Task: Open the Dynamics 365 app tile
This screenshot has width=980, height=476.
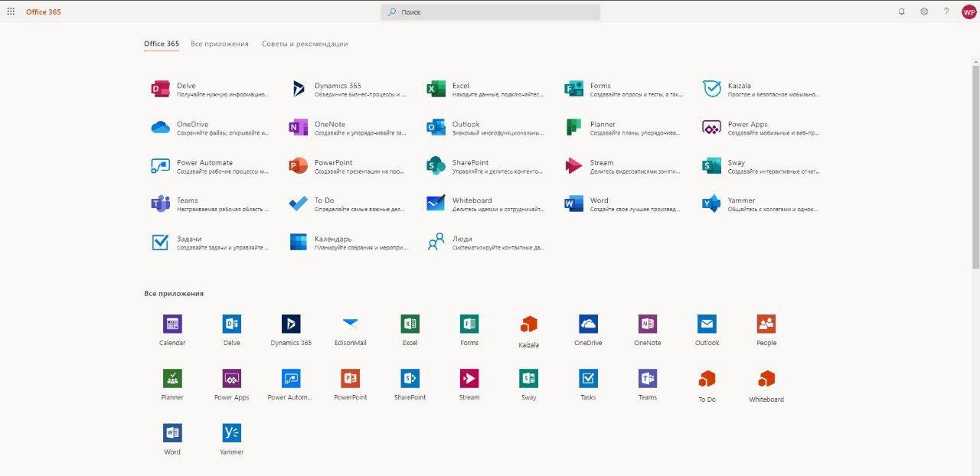Action: pos(348,90)
